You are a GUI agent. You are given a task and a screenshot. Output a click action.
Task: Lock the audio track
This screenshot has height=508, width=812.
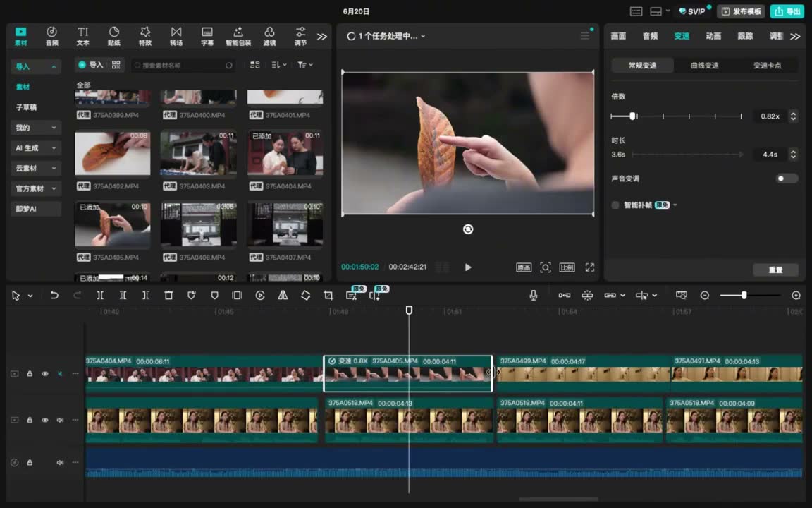point(30,462)
